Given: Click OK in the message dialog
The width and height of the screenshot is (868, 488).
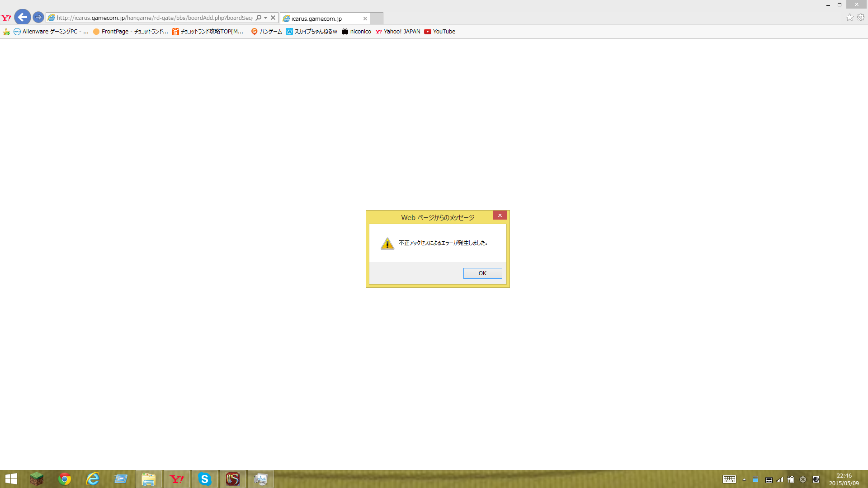Looking at the screenshot, I should tap(482, 273).
